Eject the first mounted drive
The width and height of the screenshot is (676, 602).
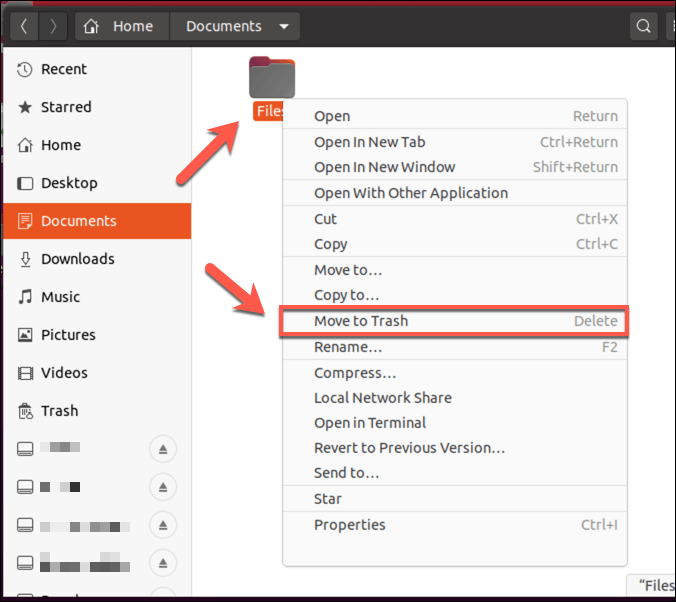163,449
